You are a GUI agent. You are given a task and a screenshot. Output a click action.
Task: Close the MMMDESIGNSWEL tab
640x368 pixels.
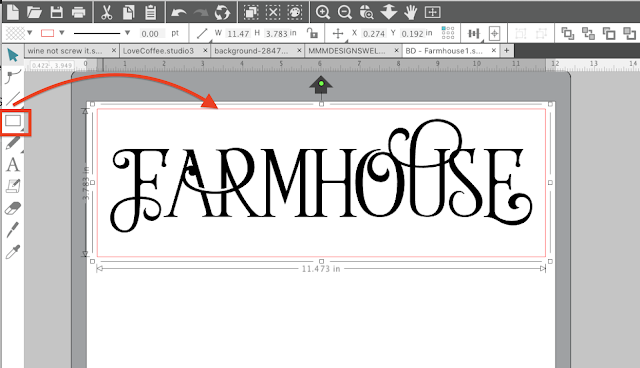[x=396, y=51]
